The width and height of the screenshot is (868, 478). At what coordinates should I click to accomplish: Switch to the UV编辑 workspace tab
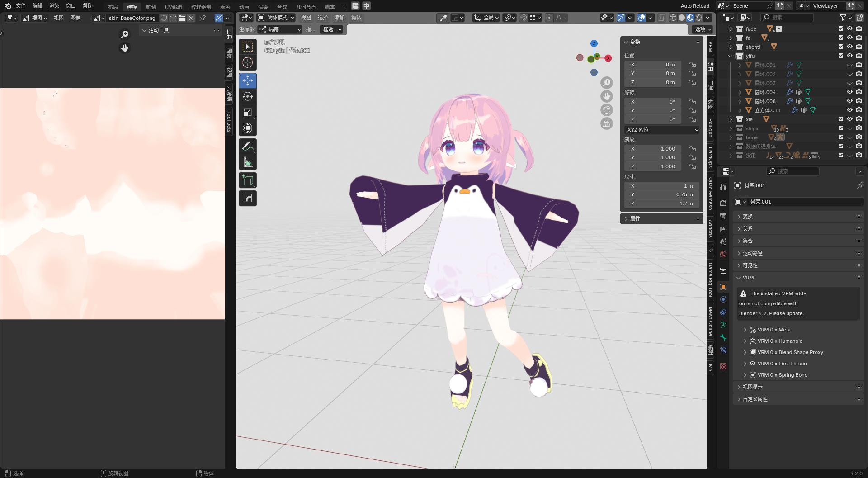pos(173,7)
